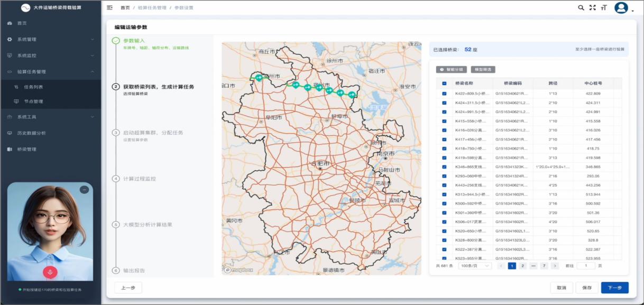The width and height of the screenshot is (644, 305).
Task: Go to 历史数据分析 menu item
Action: (x=32, y=133)
